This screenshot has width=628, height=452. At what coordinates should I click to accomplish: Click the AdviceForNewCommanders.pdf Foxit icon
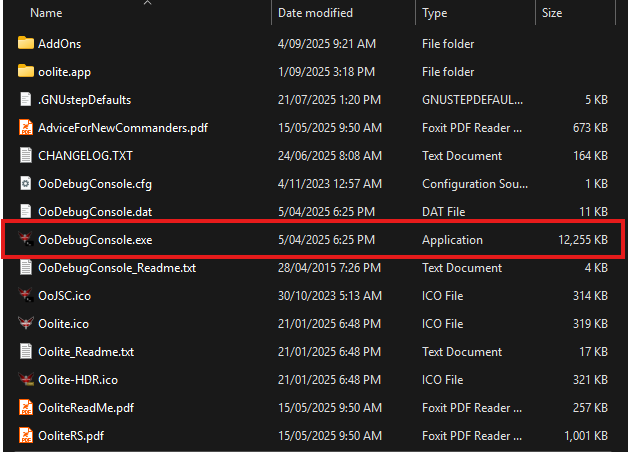tap(26, 127)
